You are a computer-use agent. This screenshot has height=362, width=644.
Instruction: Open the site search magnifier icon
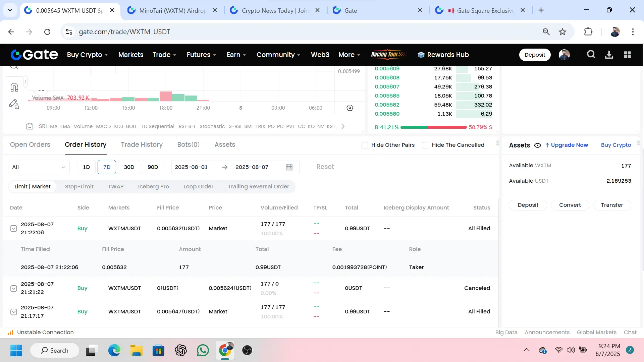(x=591, y=55)
